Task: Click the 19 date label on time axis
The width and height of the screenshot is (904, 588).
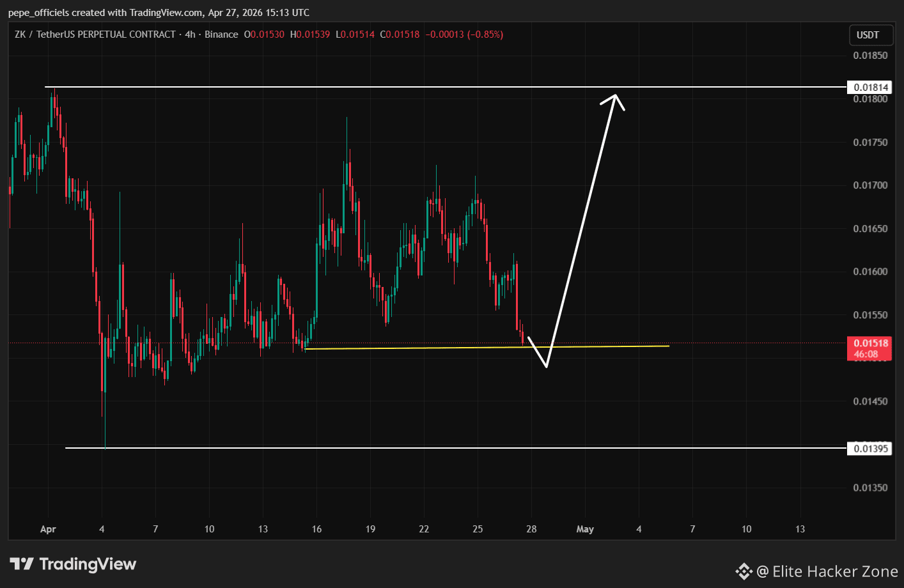Action: point(370,529)
